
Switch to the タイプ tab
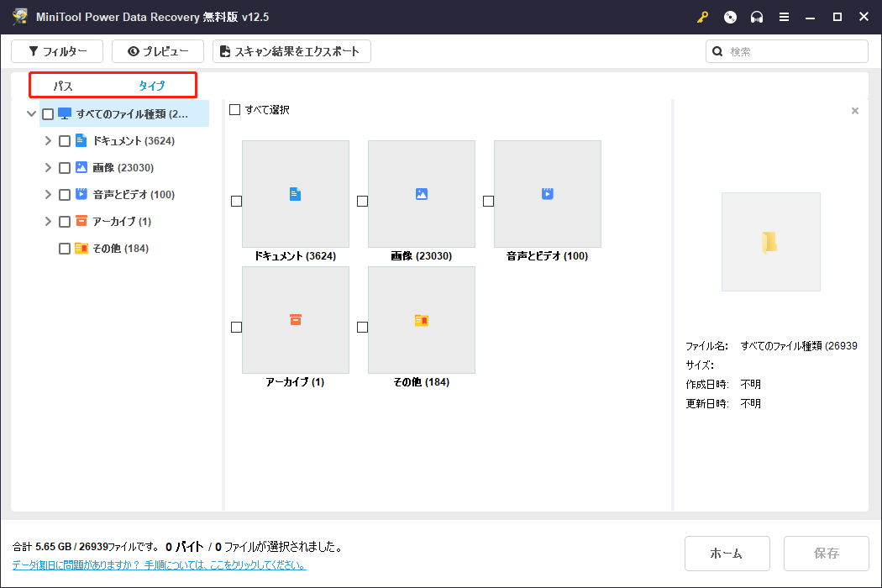[152, 86]
